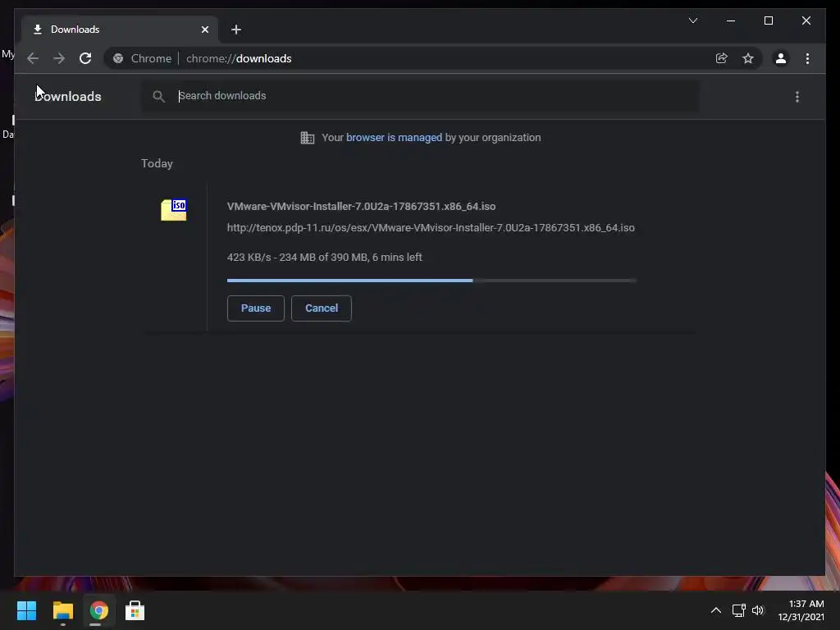Click the Downloads page title
The height and width of the screenshot is (630, 840).
click(68, 97)
